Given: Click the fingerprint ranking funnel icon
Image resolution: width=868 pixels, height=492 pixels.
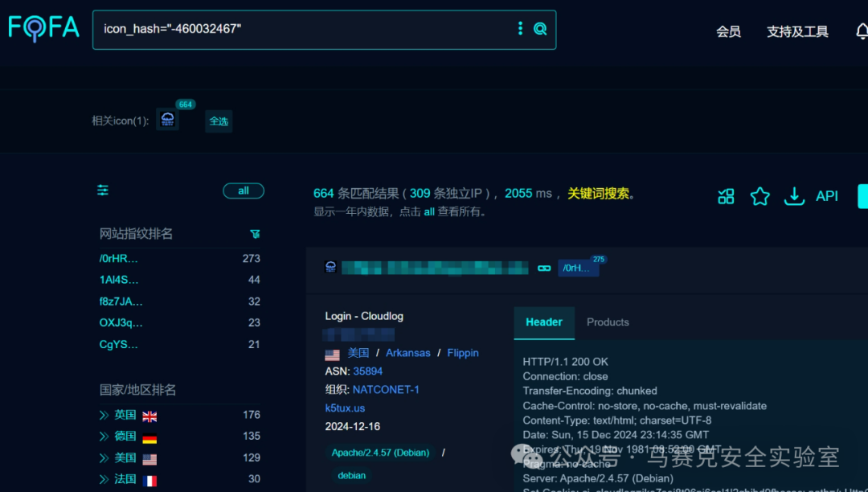Looking at the screenshot, I should (x=255, y=234).
